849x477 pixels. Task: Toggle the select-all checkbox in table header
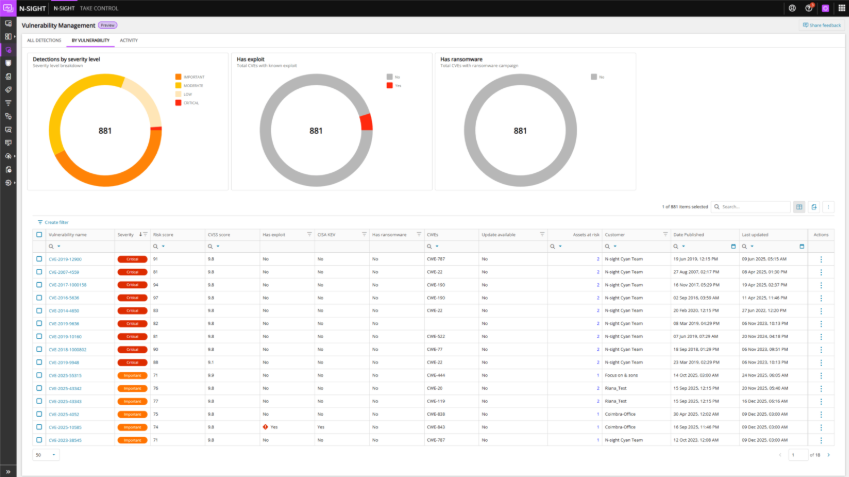click(x=40, y=234)
